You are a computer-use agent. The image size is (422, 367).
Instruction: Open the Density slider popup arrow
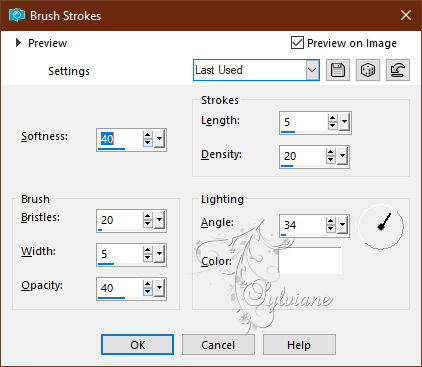(342, 156)
